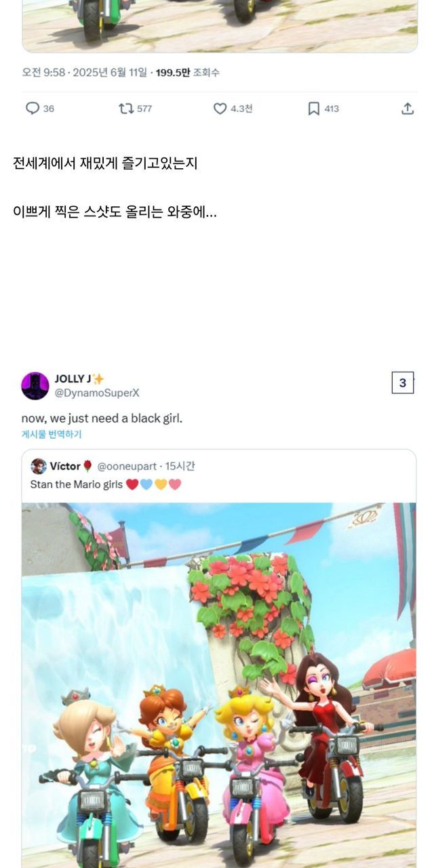
Task: Click the retweet arrows icon
Action: [126, 108]
